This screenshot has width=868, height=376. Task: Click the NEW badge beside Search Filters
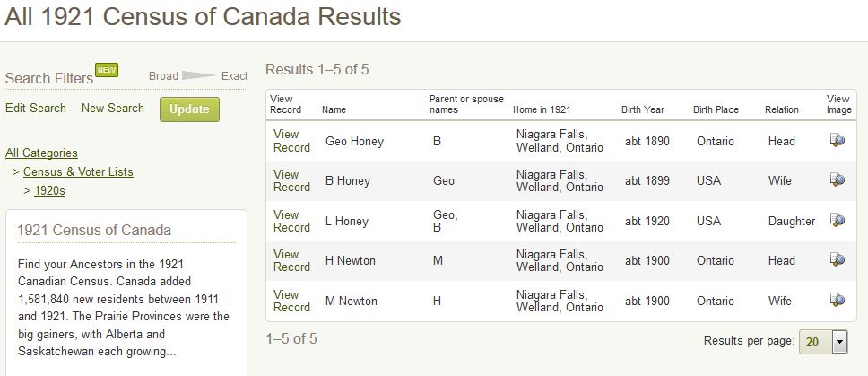click(107, 70)
